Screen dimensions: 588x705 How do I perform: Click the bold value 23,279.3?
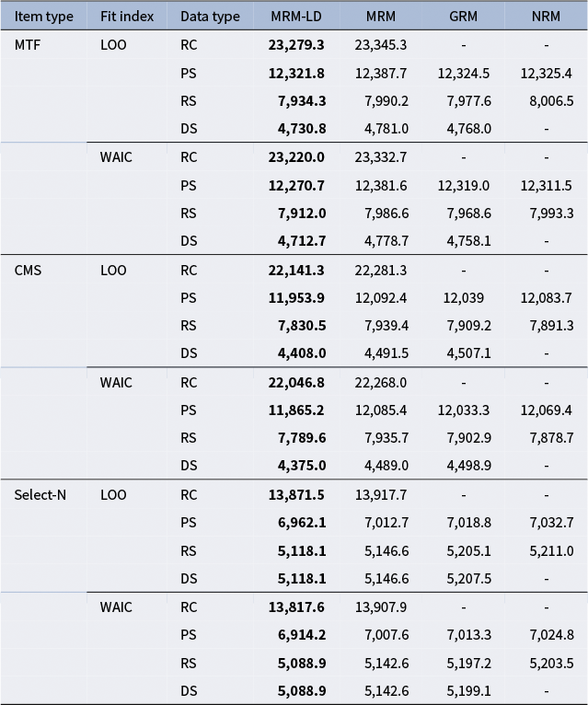[x=296, y=44]
